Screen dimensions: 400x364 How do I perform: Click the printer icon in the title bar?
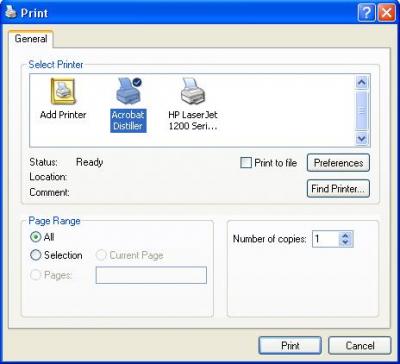tap(11, 12)
